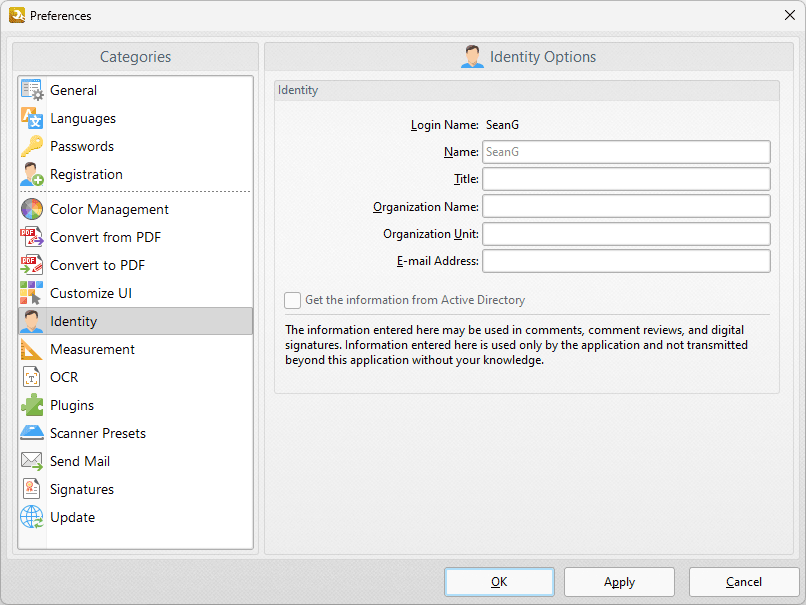Screen dimensions: 806x605
Task: Click the Send Mail envelope icon
Action: pos(32,461)
